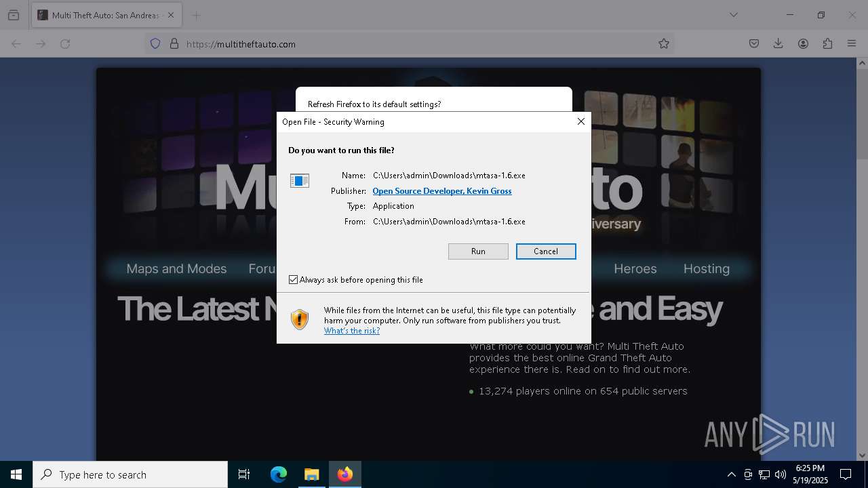Image resolution: width=868 pixels, height=488 pixels.
Task: Open the extensions puzzle icon
Action: 827,43
